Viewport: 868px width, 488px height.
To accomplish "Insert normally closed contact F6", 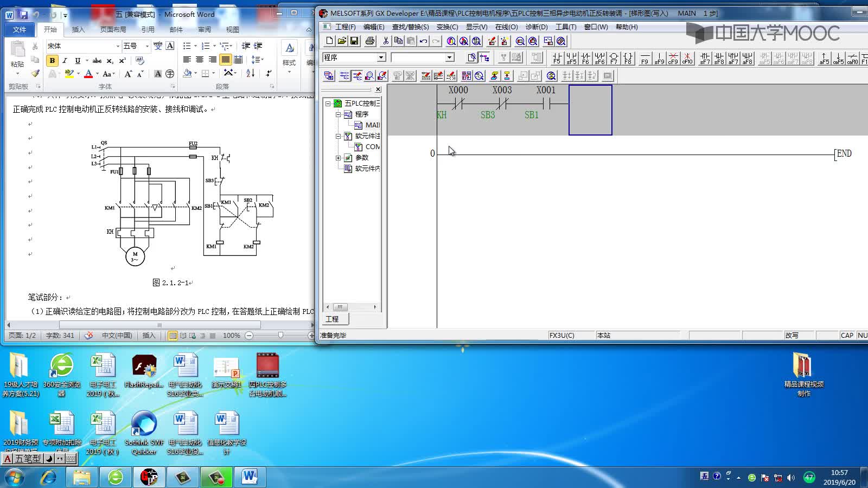I will [x=585, y=57].
